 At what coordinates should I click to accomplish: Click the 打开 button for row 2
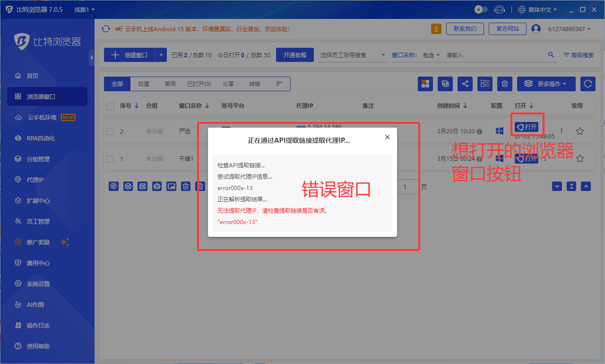(527, 127)
